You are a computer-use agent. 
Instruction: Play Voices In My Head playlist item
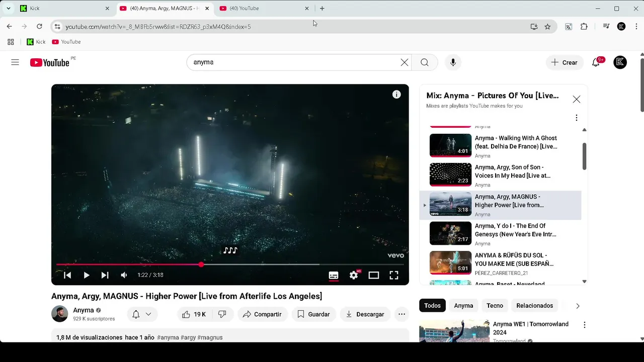point(500,175)
